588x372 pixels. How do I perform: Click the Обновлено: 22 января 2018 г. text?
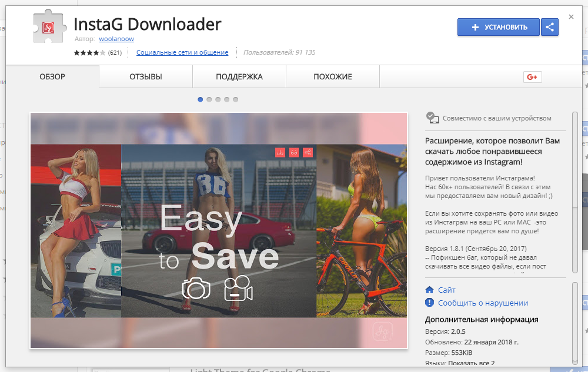coord(472,342)
